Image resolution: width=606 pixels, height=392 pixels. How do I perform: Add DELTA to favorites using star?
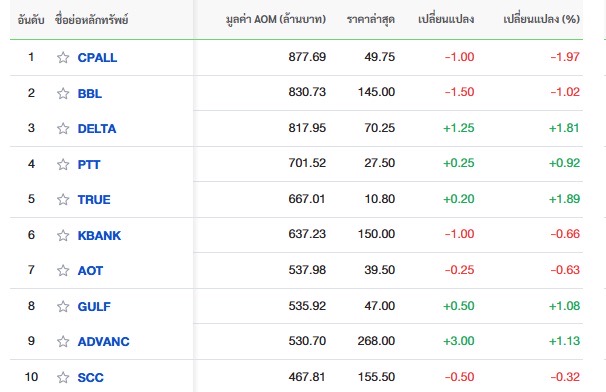click(x=63, y=128)
